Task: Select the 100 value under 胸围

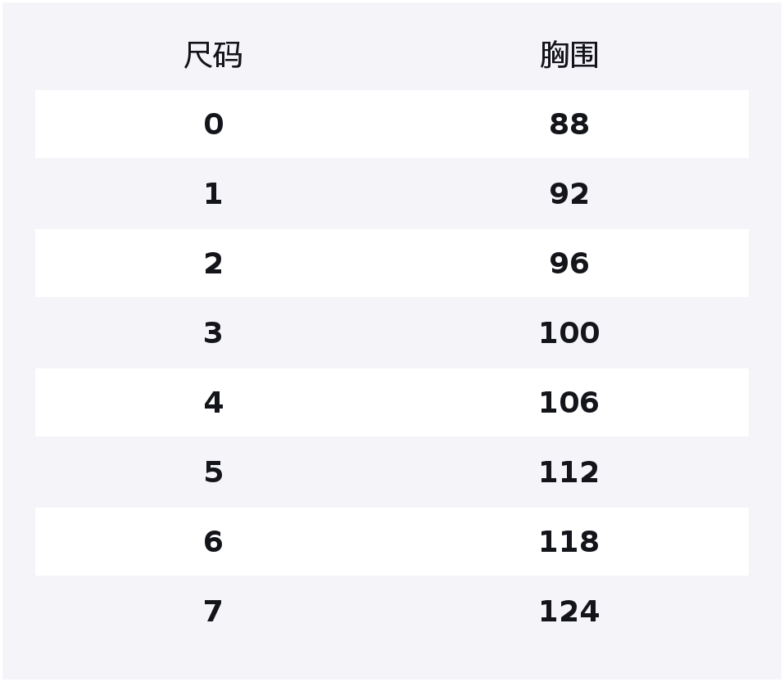Action: 569,333
